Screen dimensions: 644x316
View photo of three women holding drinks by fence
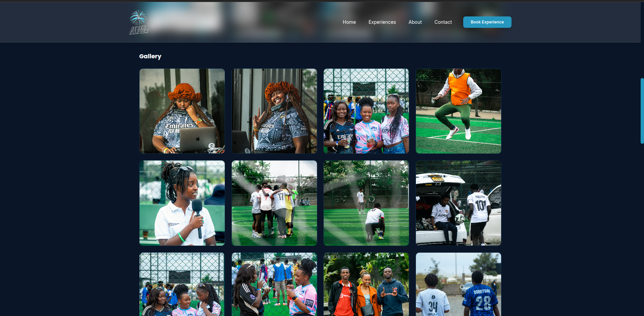tap(366, 111)
